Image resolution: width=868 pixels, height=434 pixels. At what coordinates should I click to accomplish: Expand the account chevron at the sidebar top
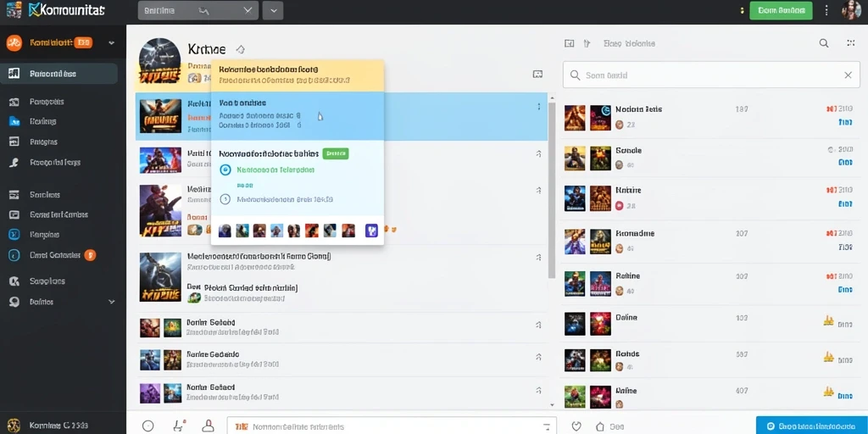pyautogui.click(x=112, y=42)
